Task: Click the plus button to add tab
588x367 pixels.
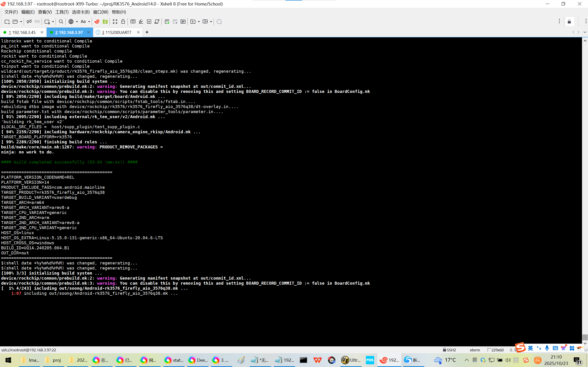Action: [147, 32]
